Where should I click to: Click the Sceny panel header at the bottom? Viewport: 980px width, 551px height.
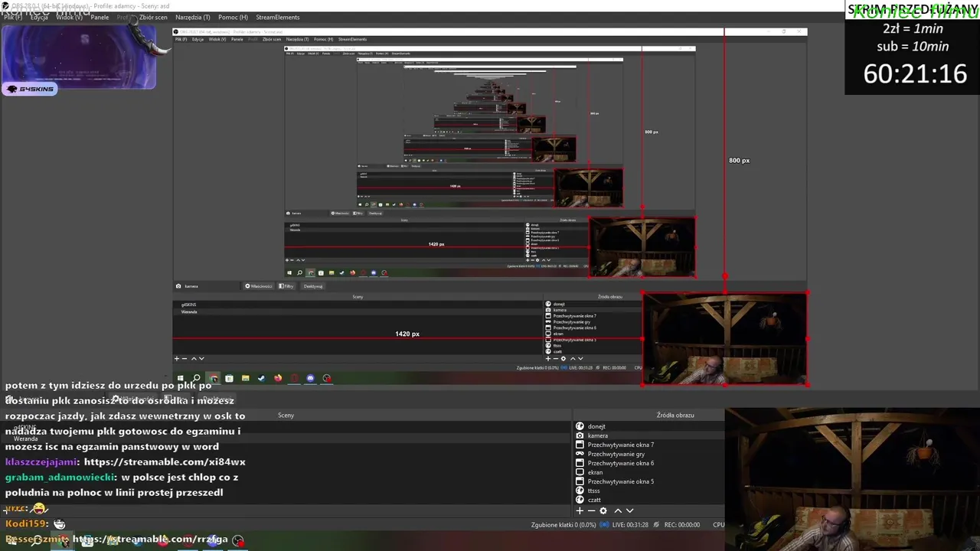coord(286,415)
